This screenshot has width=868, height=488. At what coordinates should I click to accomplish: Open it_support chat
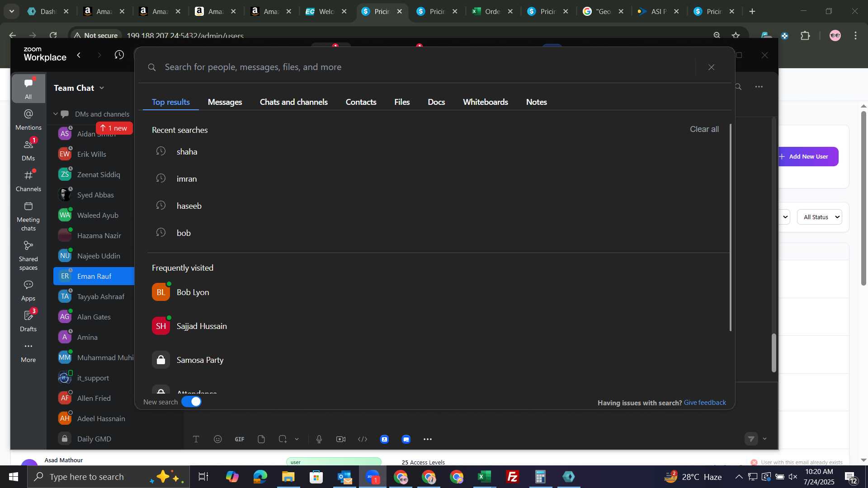94,378
